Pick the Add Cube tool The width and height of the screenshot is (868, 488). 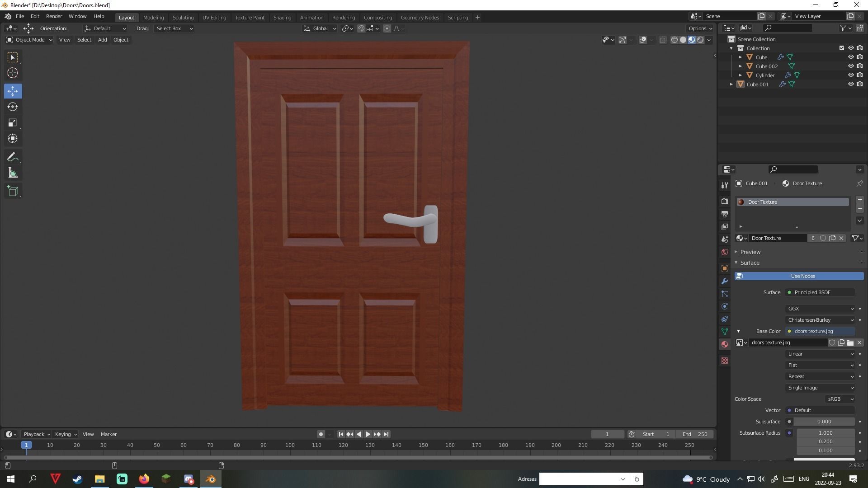point(13,191)
